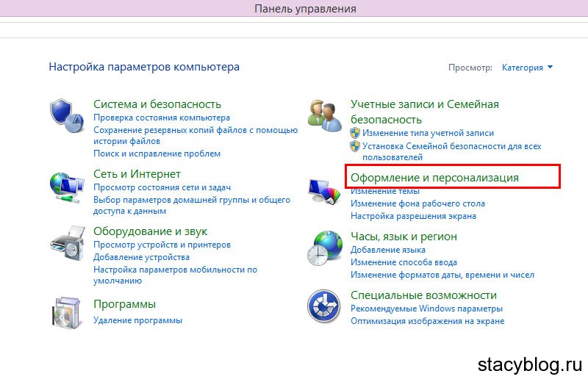The image size is (588, 382).
Task: Open Оформление и персонализация category
Action: [x=434, y=178]
